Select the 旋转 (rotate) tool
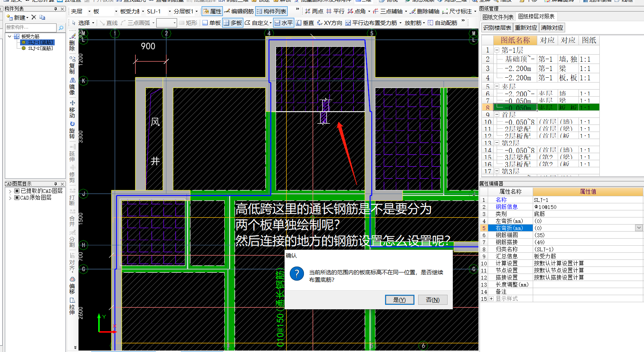Viewport: 644px width, 352px height. point(72,130)
